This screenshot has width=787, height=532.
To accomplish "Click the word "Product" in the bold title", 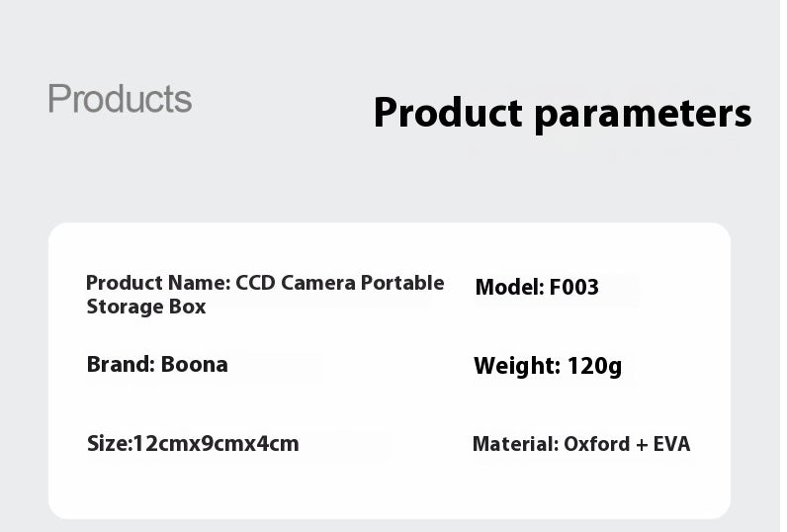I will pos(447,113).
